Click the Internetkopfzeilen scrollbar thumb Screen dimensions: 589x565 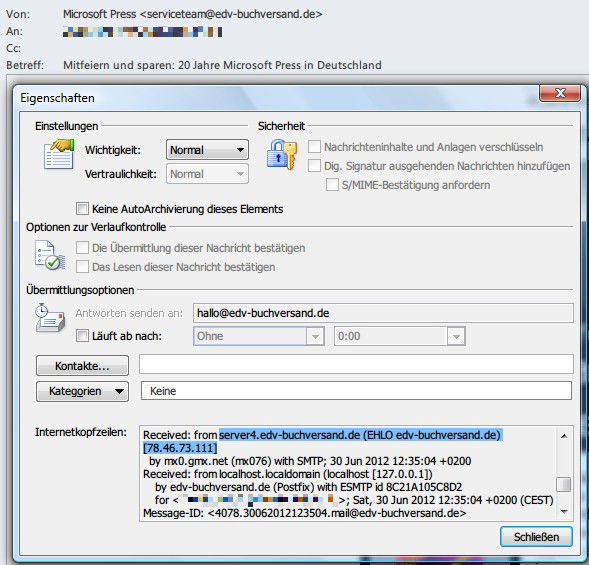coord(564,484)
